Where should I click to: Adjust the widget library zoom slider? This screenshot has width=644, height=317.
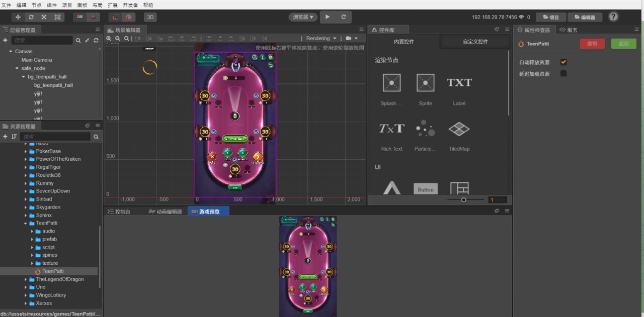[x=463, y=200]
